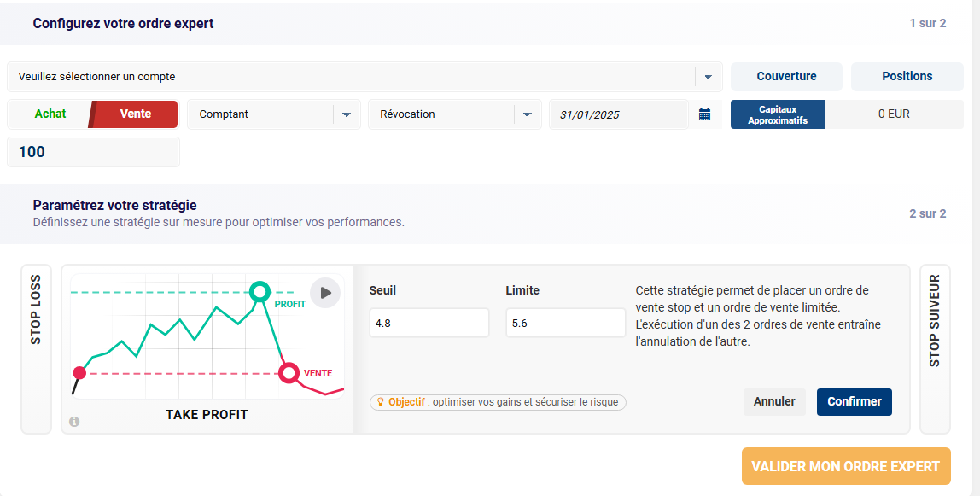
Task: Open the Positions view
Action: pos(907,77)
